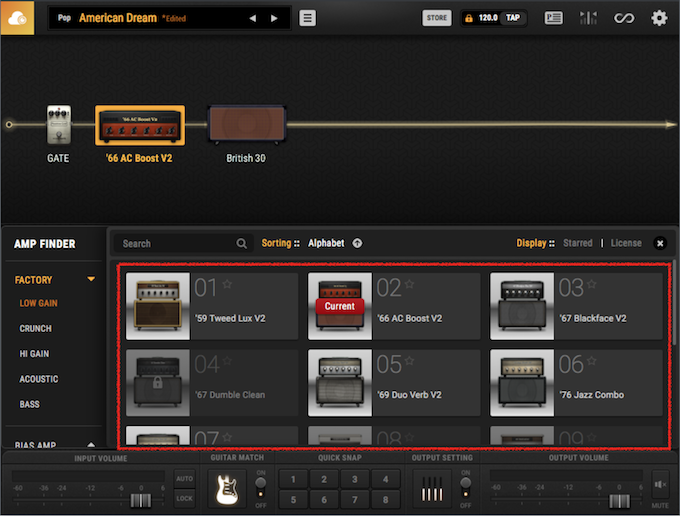The height and width of the screenshot is (516, 680).
Task: Toggle the Output Setting on/off switch
Action: pyautogui.click(x=466, y=487)
